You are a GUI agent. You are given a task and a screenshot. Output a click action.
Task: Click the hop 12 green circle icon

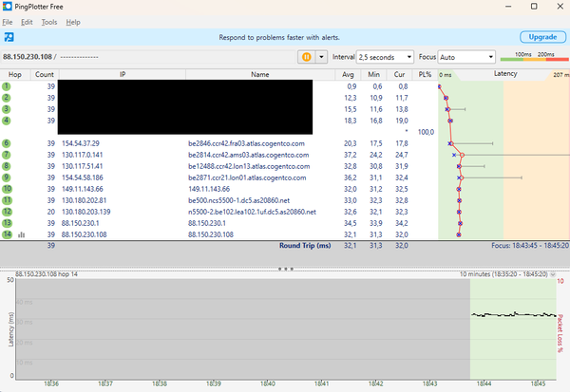tap(7, 212)
